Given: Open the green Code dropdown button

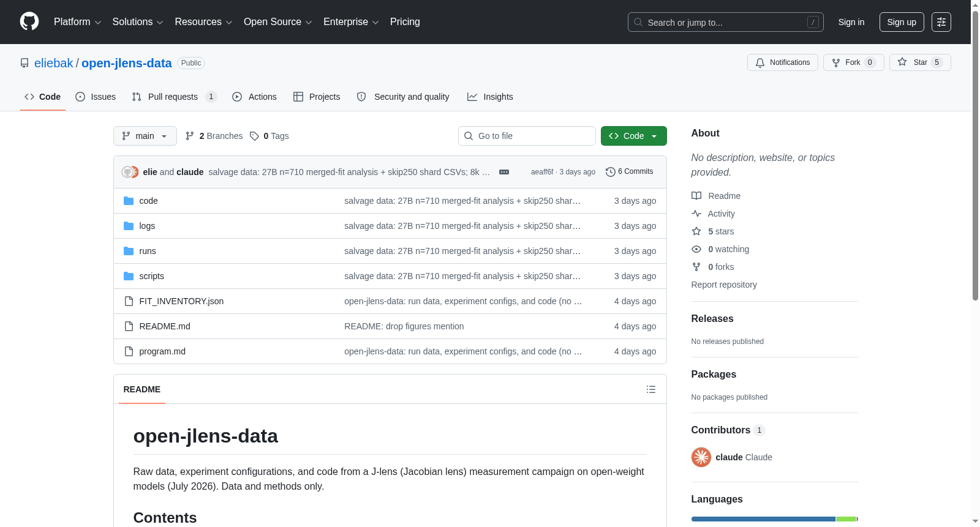Looking at the screenshot, I should tap(633, 136).
